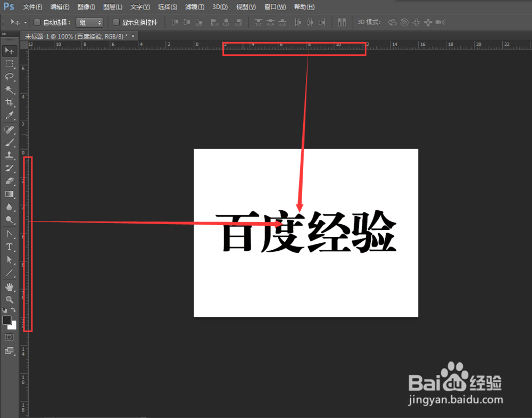This screenshot has height=418, width=532.
Task: Swap foreground and background colors
Action: [13, 310]
